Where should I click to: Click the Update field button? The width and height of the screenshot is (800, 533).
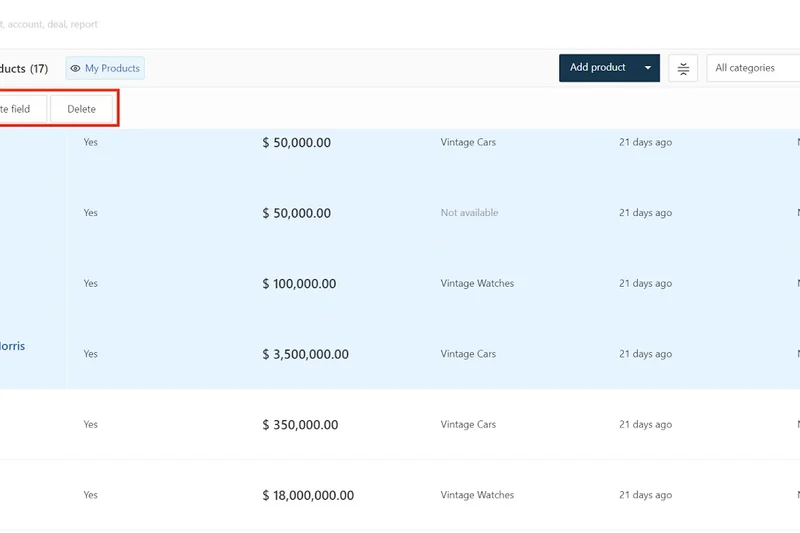click(18, 109)
